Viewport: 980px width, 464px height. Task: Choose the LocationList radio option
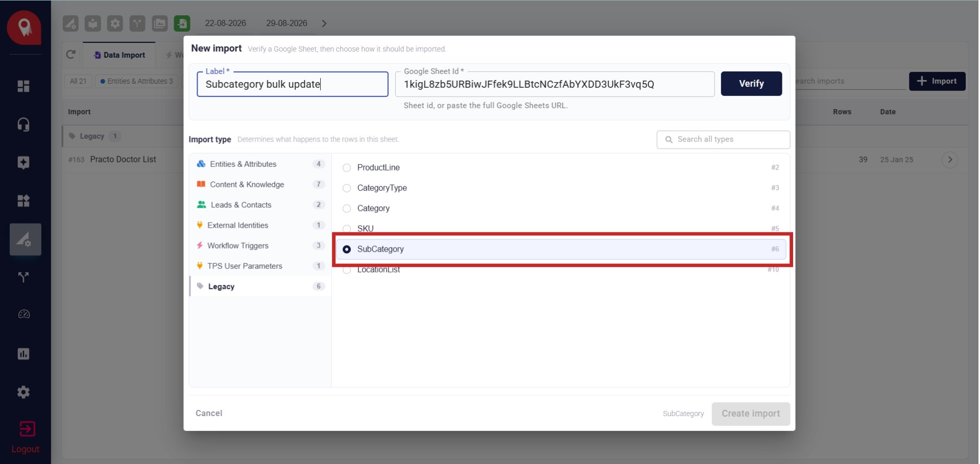(x=347, y=270)
